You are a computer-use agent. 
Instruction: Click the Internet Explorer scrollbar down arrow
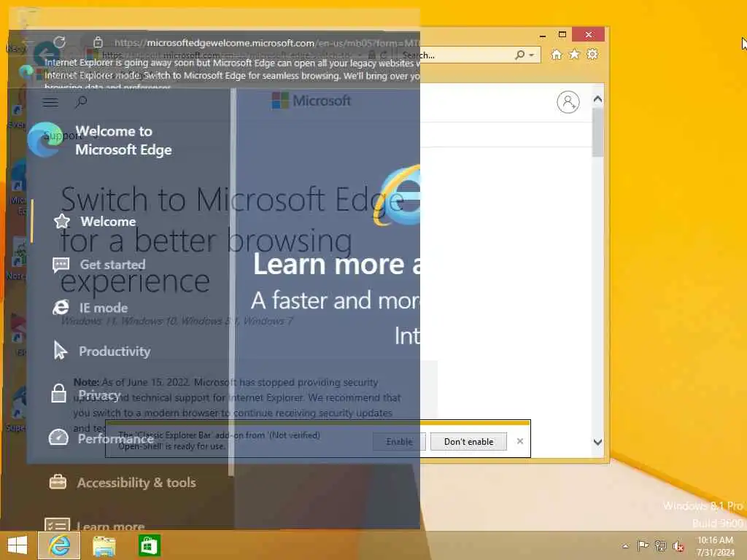tap(597, 442)
